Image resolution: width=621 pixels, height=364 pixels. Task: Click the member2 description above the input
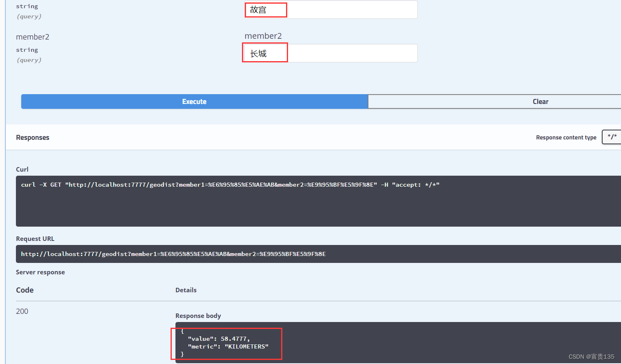point(263,36)
